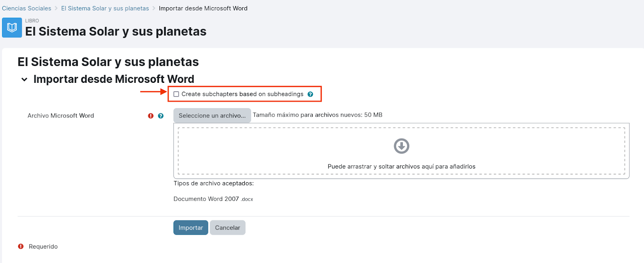The height and width of the screenshot is (263, 644).
Task: Open help for Archivo Microsoft Word field
Action: [x=161, y=116]
